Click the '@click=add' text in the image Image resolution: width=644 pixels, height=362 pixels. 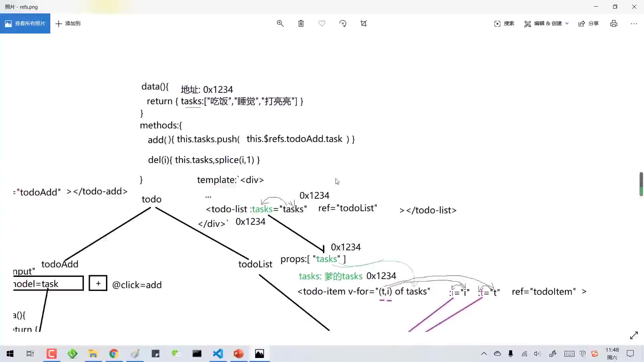click(x=137, y=285)
